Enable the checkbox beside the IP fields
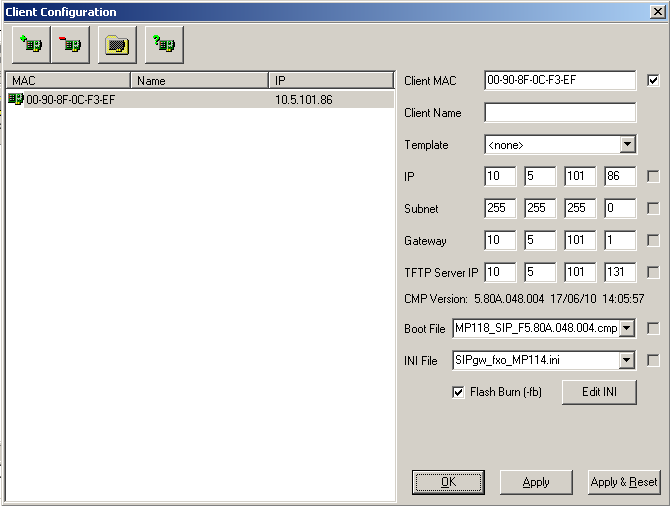The height and width of the screenshot is (506, 670). click(x=654, y=177)
